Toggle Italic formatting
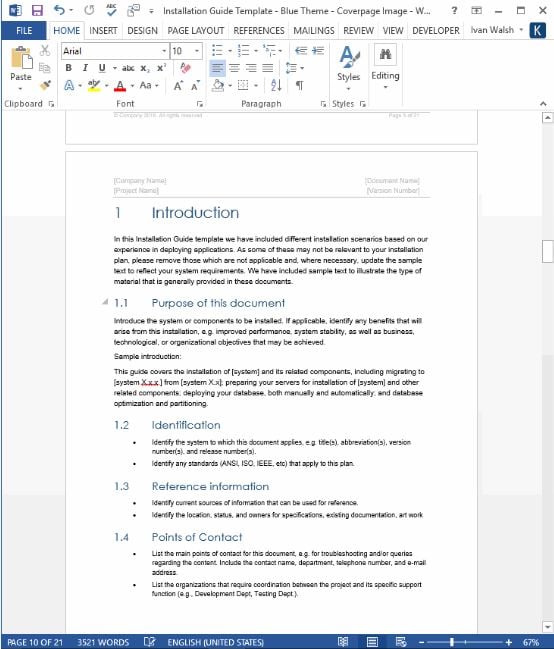554x649 pixels. (85, 68)
